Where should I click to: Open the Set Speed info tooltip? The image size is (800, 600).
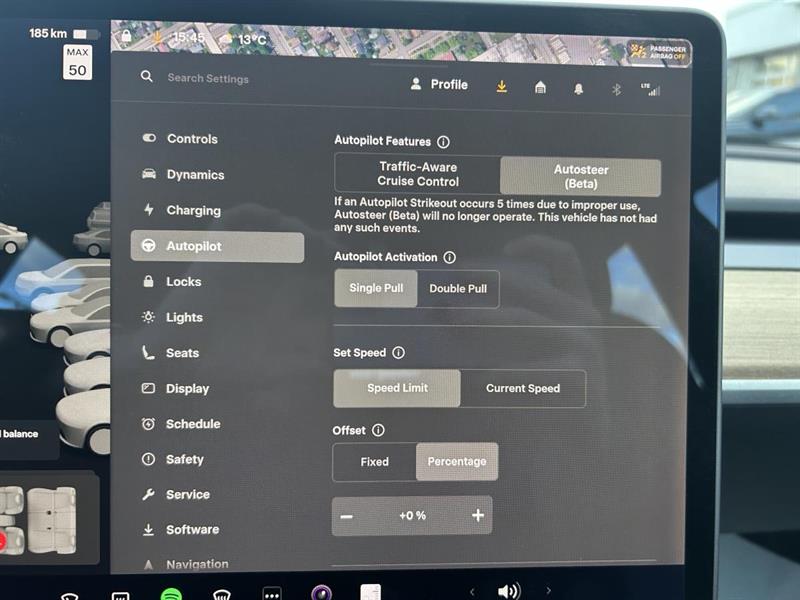(399, 352)
